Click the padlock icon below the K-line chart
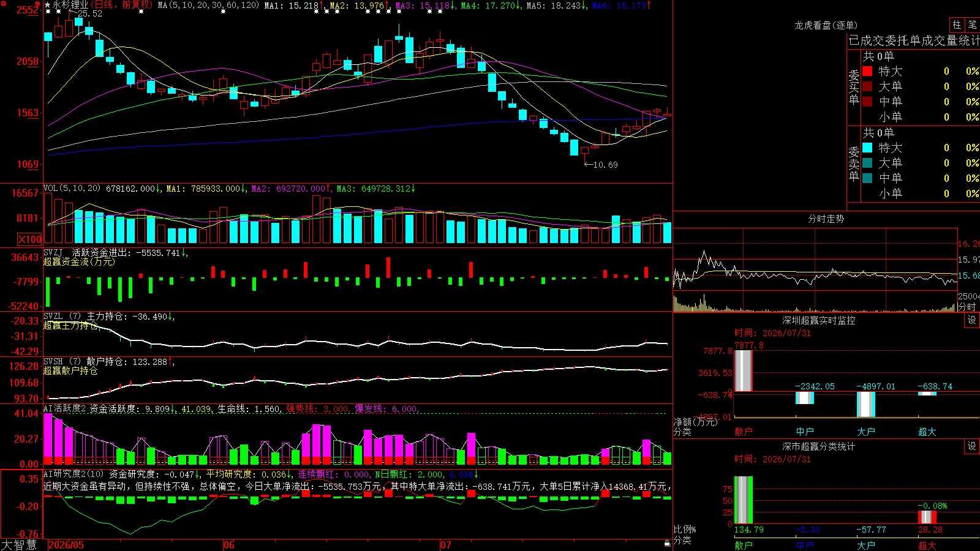This screenshot has width=980, height=551. 667,544
